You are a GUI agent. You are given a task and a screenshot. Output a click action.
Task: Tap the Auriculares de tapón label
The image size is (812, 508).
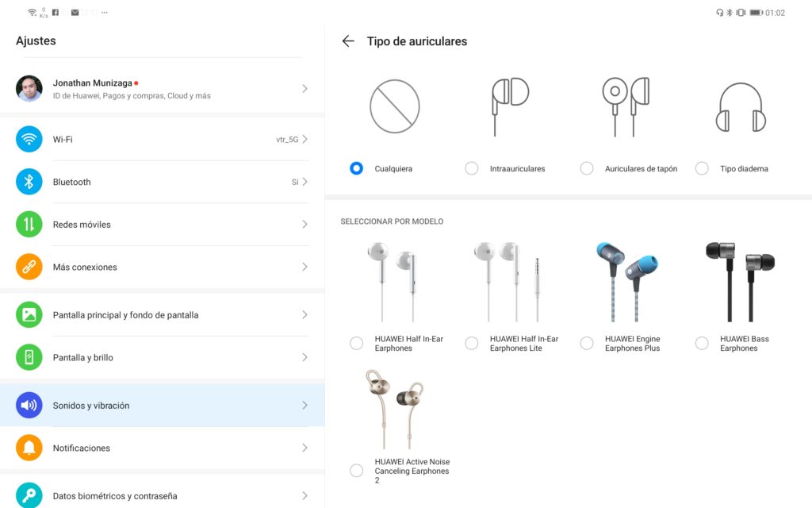[x=641, y=168]
